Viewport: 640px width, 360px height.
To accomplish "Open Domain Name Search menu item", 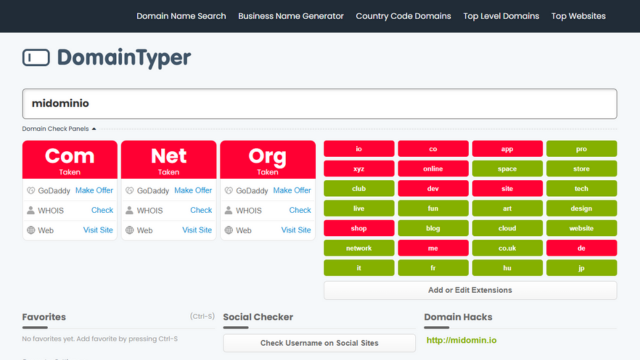I will pos(181,16).
